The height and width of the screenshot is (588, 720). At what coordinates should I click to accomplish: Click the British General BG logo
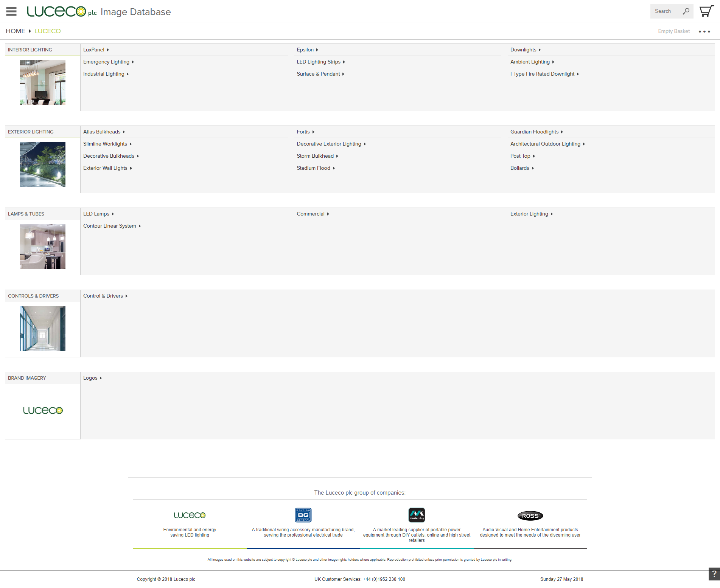coord(303,515)
